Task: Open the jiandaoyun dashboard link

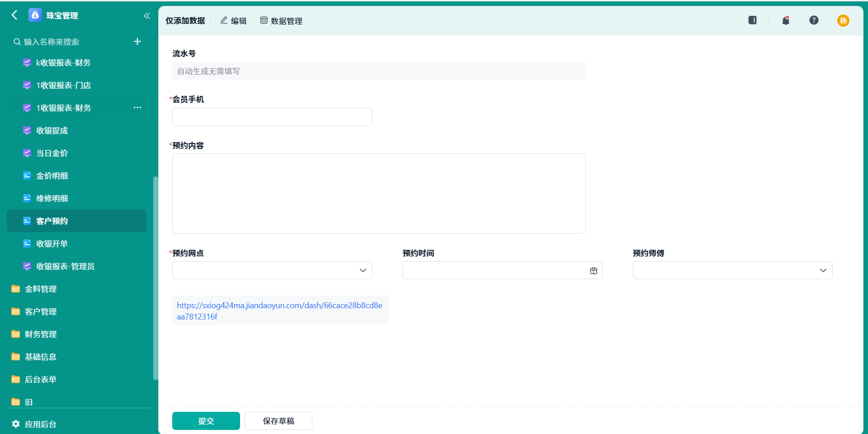Action: [279, 311]
